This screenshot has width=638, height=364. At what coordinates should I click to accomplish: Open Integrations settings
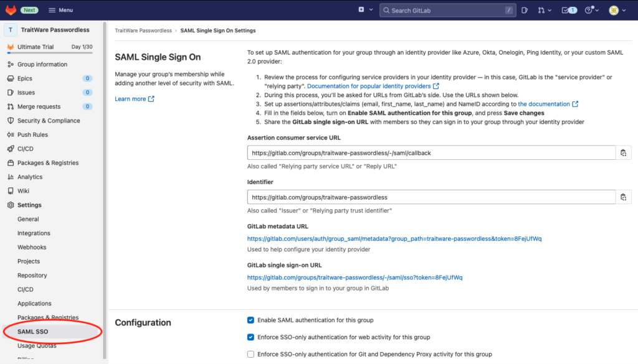tap(34, 233)
